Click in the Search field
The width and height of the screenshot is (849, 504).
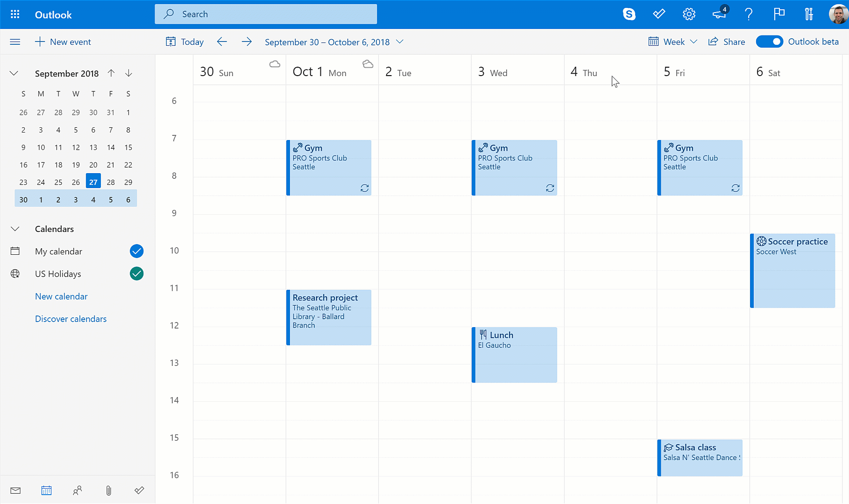tap(266, 14)
